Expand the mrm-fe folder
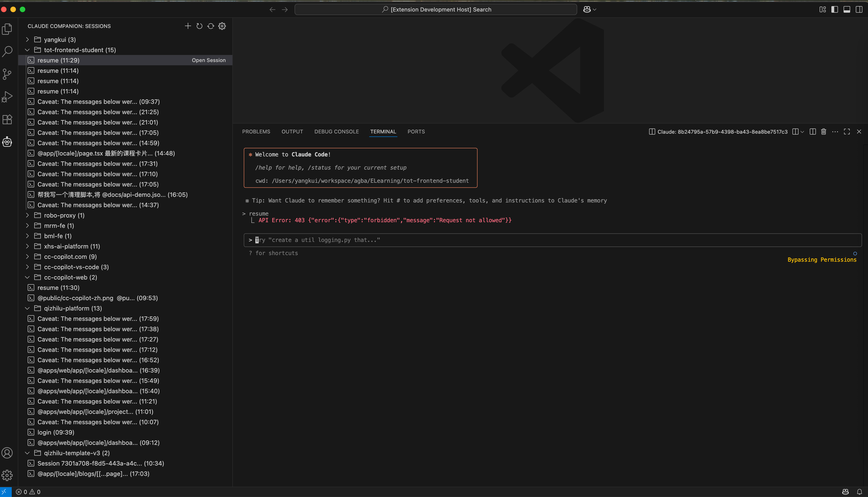This screenshot has width=868, height=497. pos(28,226)
